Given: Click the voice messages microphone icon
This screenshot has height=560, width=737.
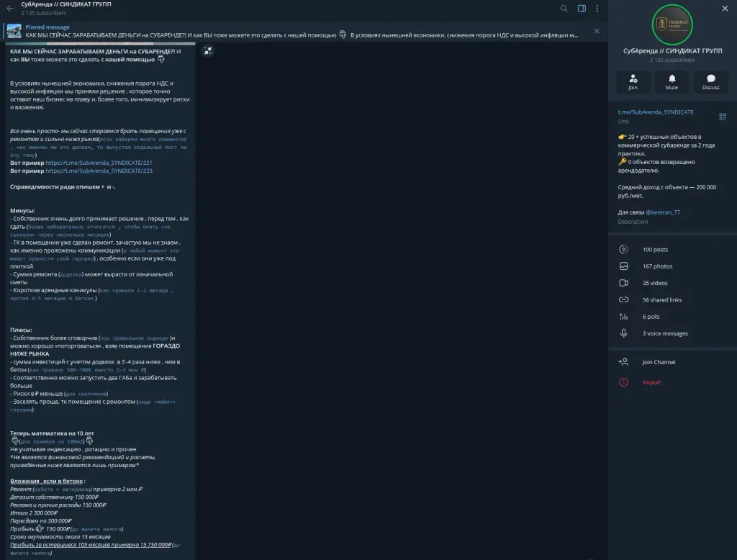Looking at the screenshot, I should pyautogui.click(x=624, y=333).
